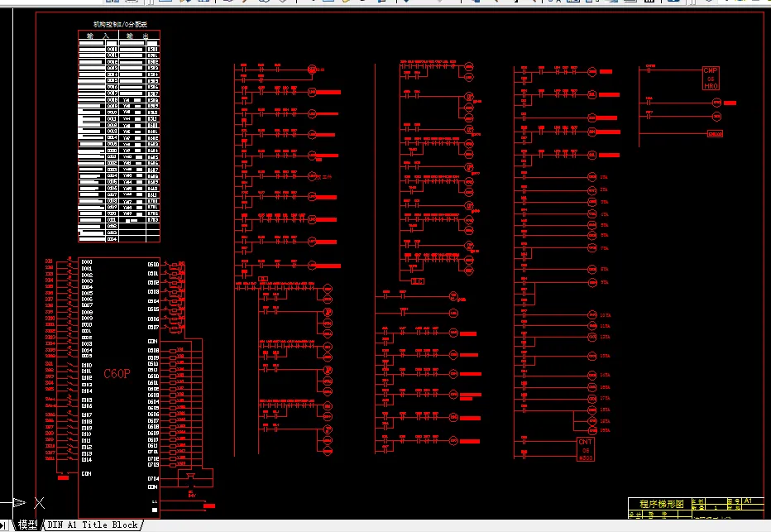This screenshot has width=771, height=532.
Task: Click the 程序梯形图 title block text
Action: click(661, 504)
